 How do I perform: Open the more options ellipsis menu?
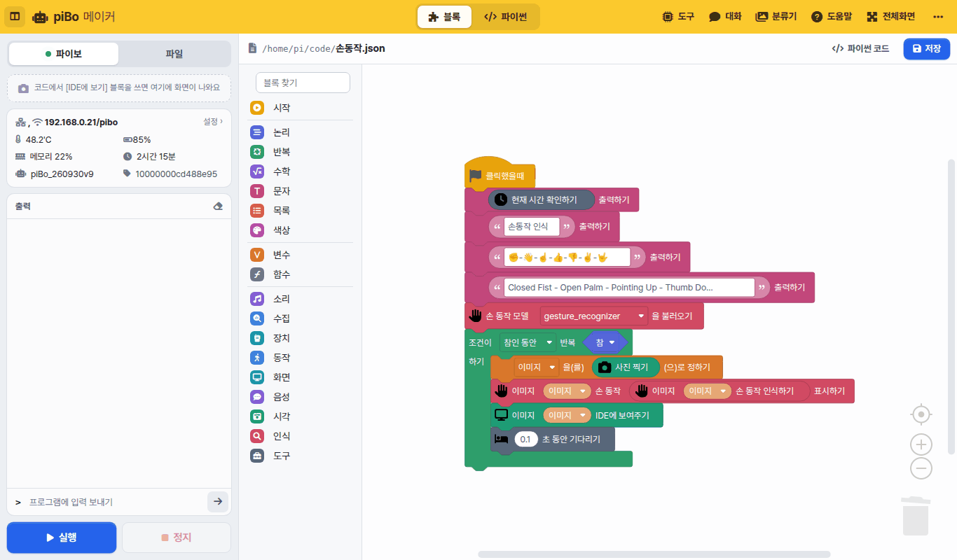click(938, 17)
